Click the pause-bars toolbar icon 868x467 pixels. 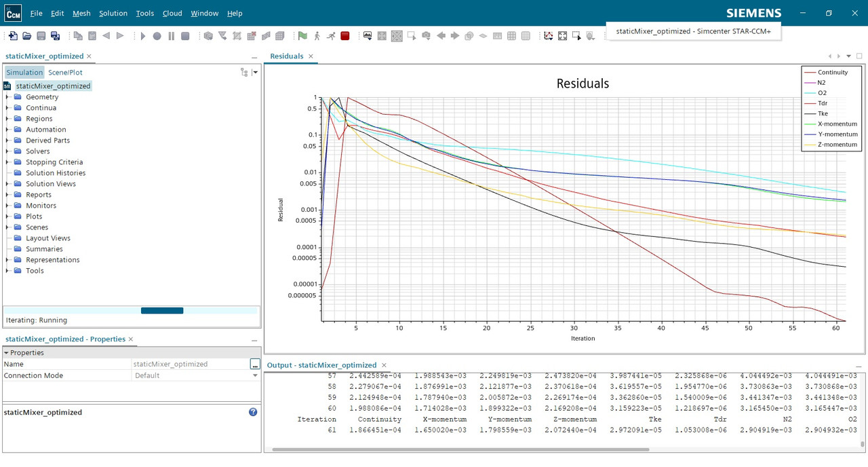(172, 36)
